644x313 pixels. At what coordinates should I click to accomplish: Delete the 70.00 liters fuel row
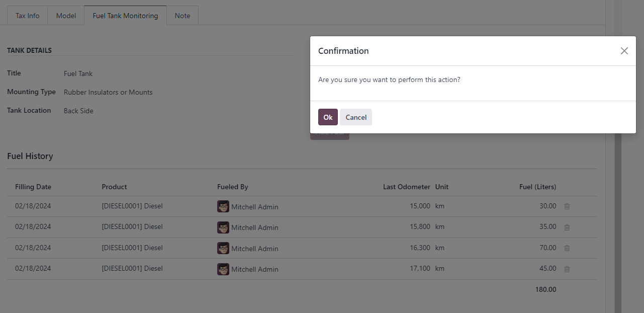coord(567,248)
